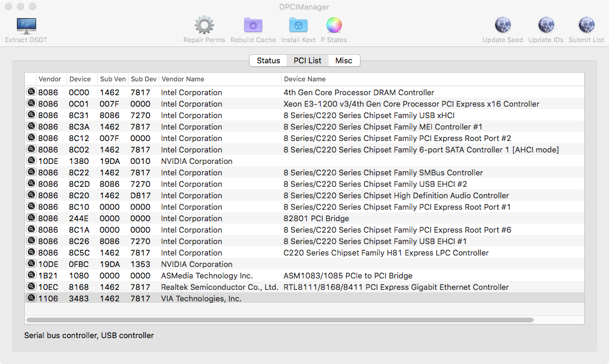Click the Update IDs globe icon
The width and height of the screenshot is (609, 364).
coord(546,26)
